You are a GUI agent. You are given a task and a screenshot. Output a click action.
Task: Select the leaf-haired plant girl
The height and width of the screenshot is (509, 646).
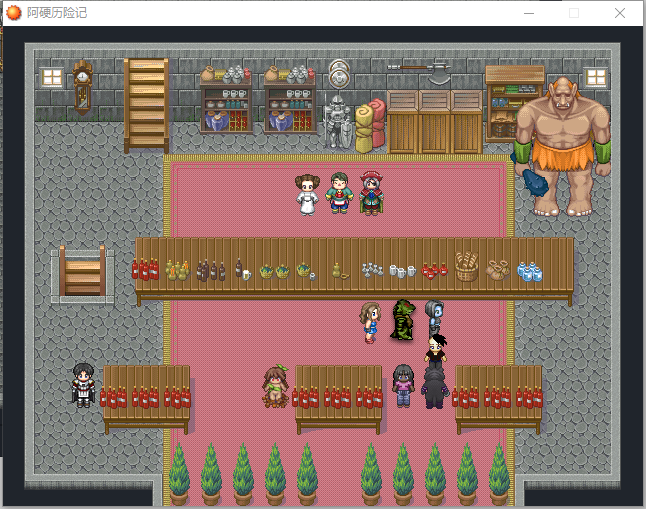[x=276, y=386]
